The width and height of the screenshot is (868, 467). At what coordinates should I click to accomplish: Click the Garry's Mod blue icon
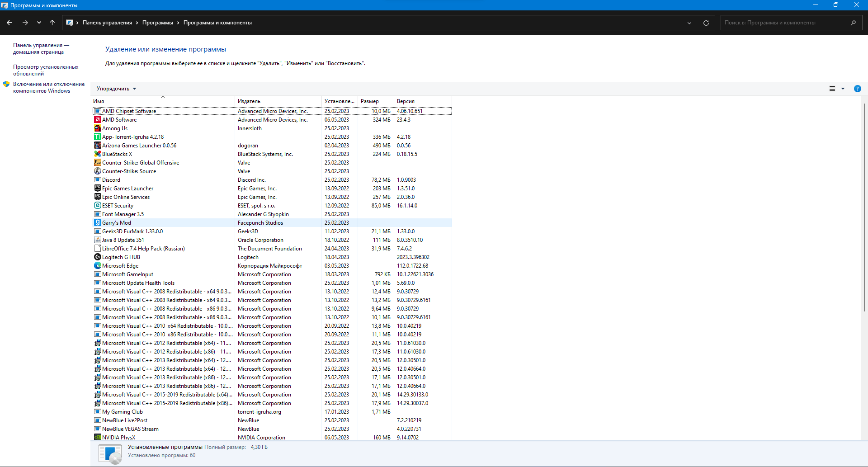[x=97, y=223]
